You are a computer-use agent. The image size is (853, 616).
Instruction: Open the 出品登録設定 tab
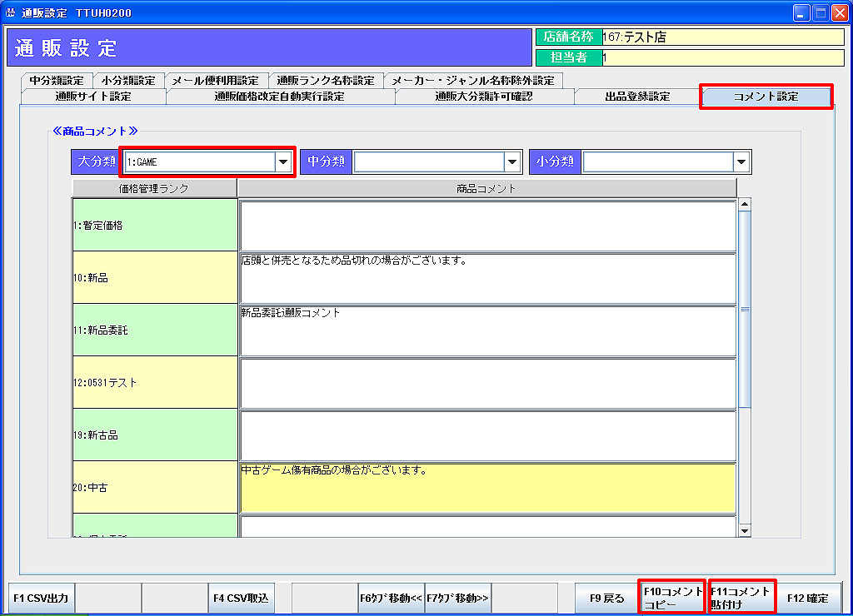pos(636,97)
